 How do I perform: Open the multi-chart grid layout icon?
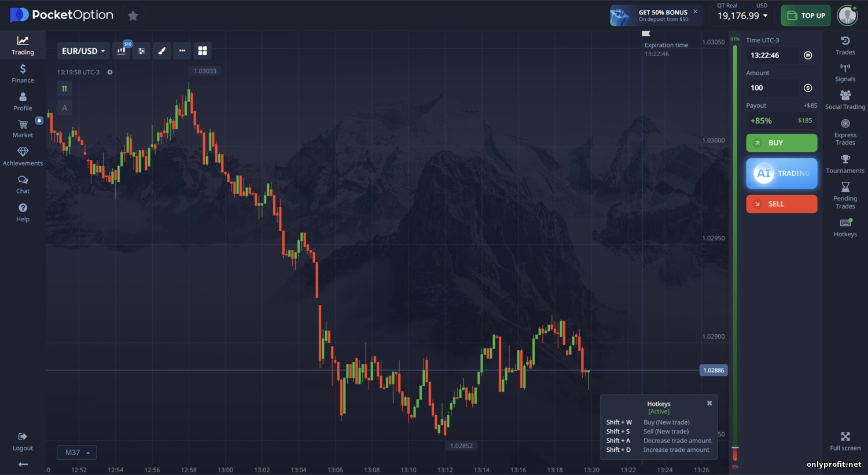[203, 51]
